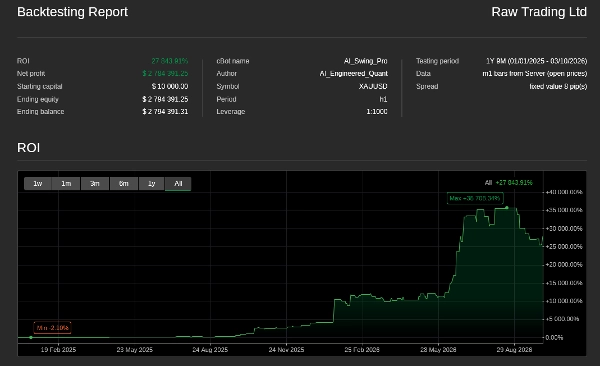Viewport: 600px width, 366px height.
Task: Click the symbol XAUUSD
Action: [x=373, y=87]
